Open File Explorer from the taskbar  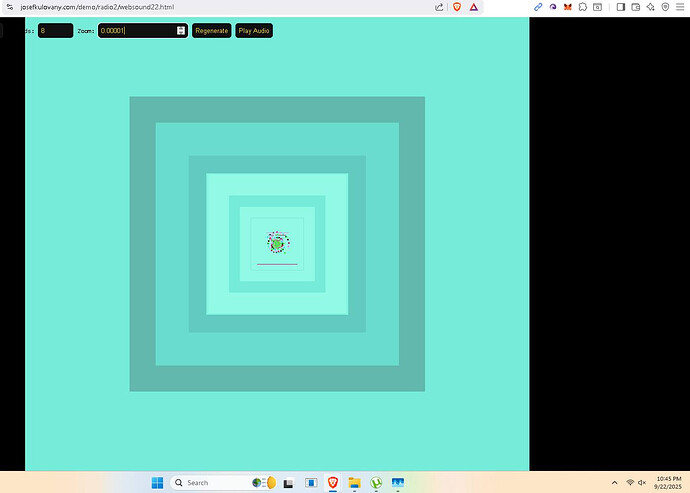(x=354, y=482)
